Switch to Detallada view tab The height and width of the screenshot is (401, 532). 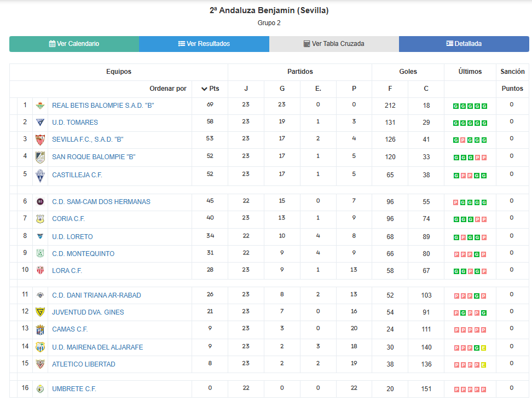464,44
